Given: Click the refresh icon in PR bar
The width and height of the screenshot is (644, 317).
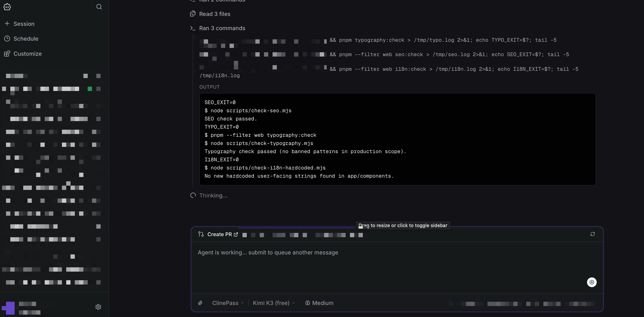Looking at the screenshot, I should click(592, 234).
